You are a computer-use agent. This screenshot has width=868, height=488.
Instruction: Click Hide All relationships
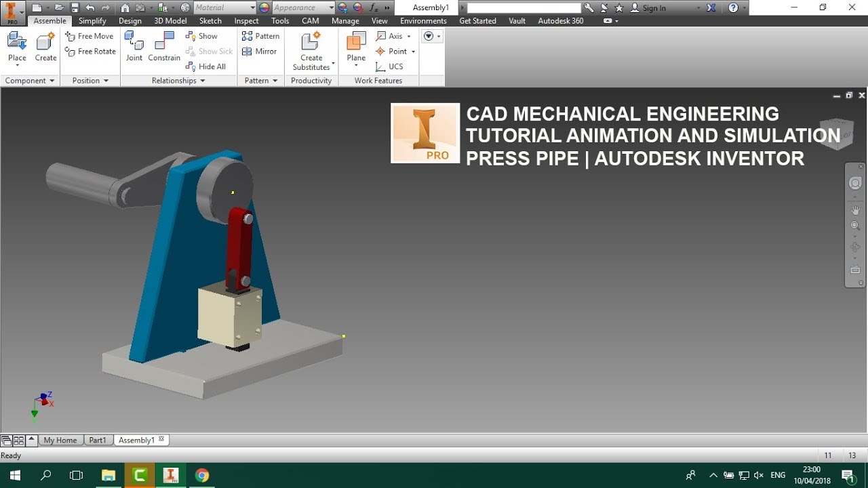coord(205,66)
